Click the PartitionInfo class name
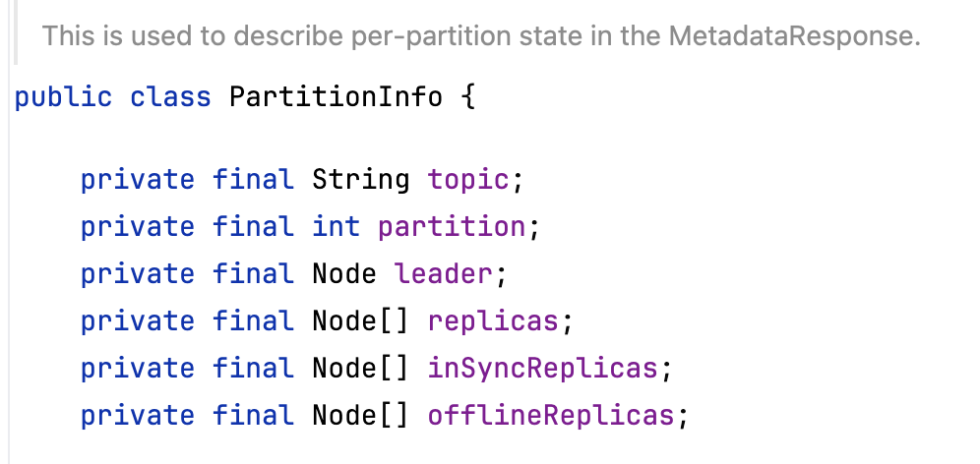The image size is (980, 464). (336, 97)
